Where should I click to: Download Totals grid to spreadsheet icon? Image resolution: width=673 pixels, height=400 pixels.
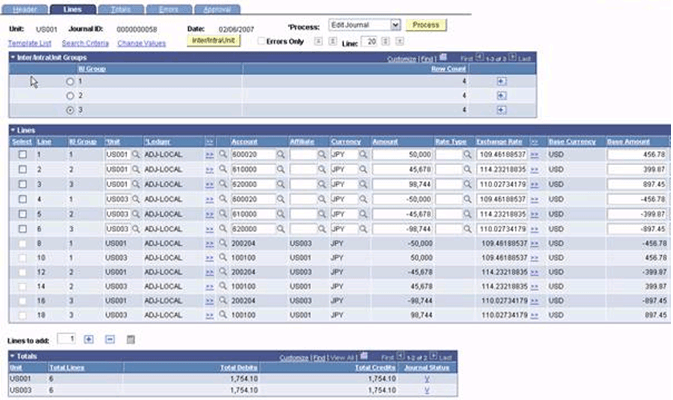pyautogui.click(x=364, y=356)
